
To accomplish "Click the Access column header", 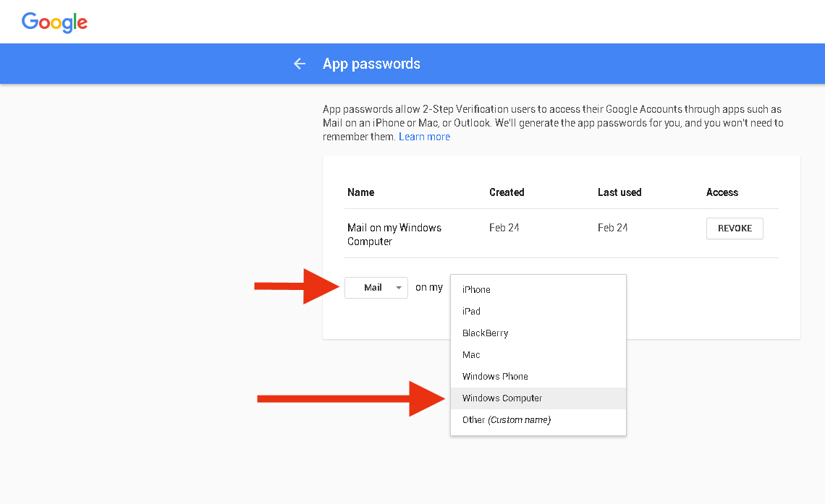I will pos(722,192).
